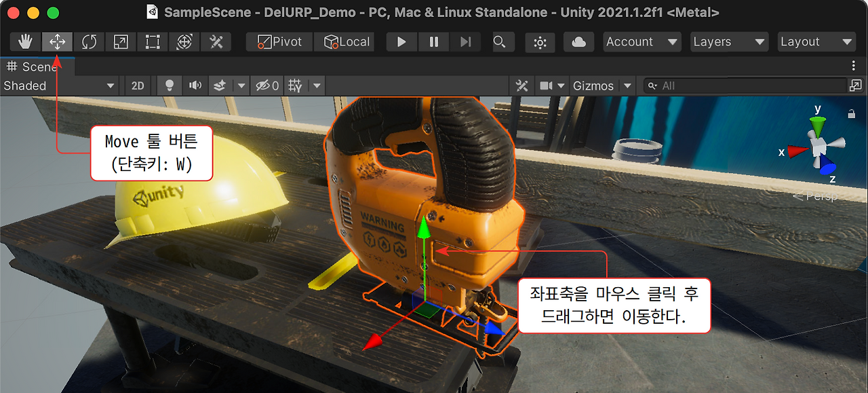Open the Account dropdown
This screenshot has width=868, height=393.
click(642, 42)
